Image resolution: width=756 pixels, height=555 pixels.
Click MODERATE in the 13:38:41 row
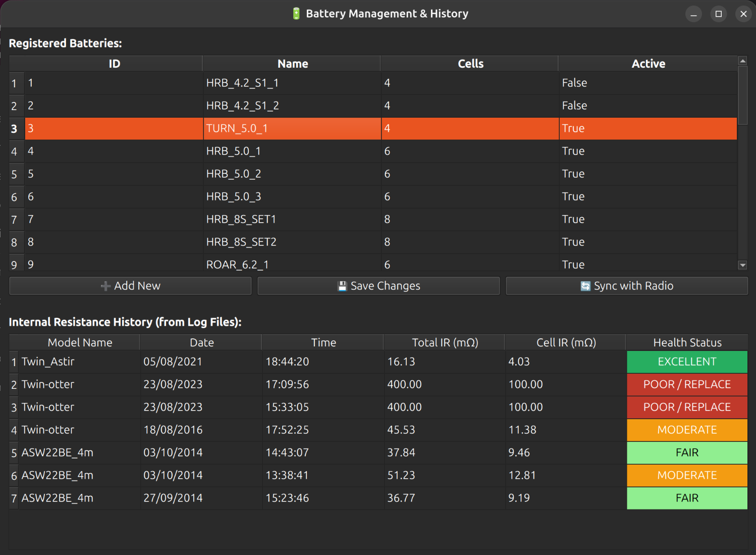(687, 475)
